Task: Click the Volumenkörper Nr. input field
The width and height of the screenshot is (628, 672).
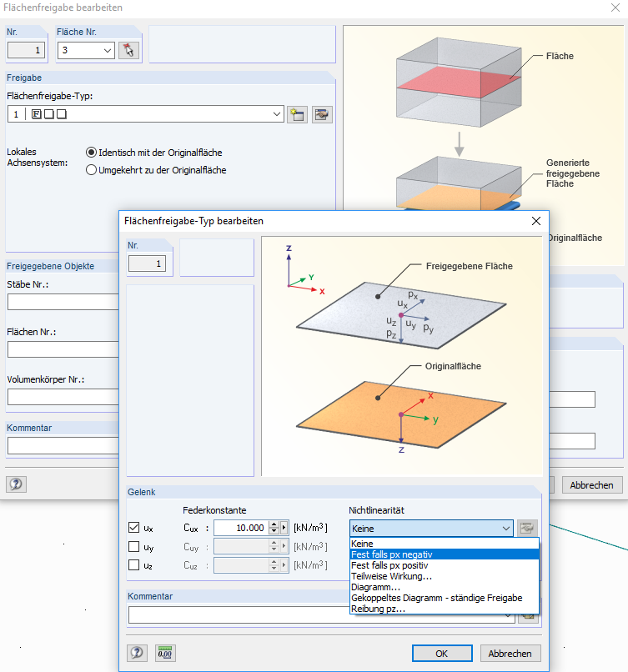Action: (x=63, y=398)
